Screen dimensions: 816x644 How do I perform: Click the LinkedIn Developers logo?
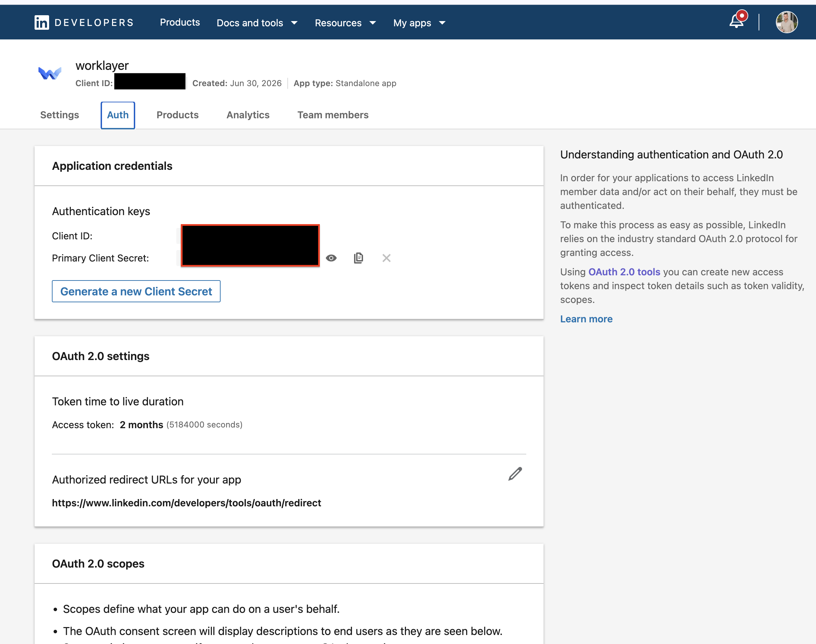(84, 22)
